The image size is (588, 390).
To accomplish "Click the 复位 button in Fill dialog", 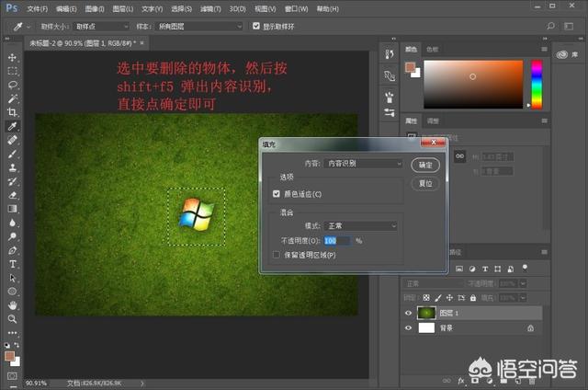I will click(x=424, y=183).
